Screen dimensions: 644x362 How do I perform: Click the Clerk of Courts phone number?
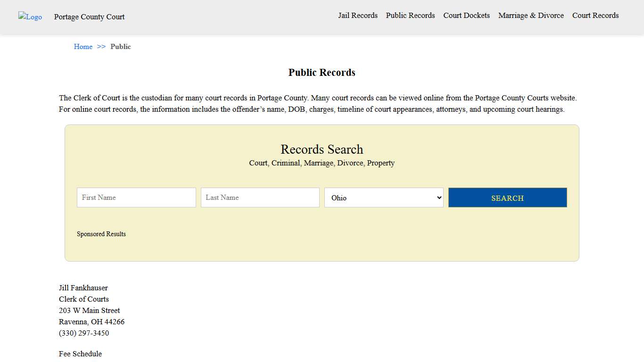click(x=84, y=333)
